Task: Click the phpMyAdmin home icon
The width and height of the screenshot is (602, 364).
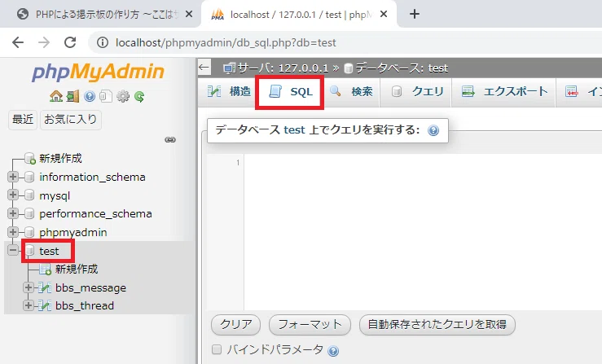Action: [x=56, y=96]
